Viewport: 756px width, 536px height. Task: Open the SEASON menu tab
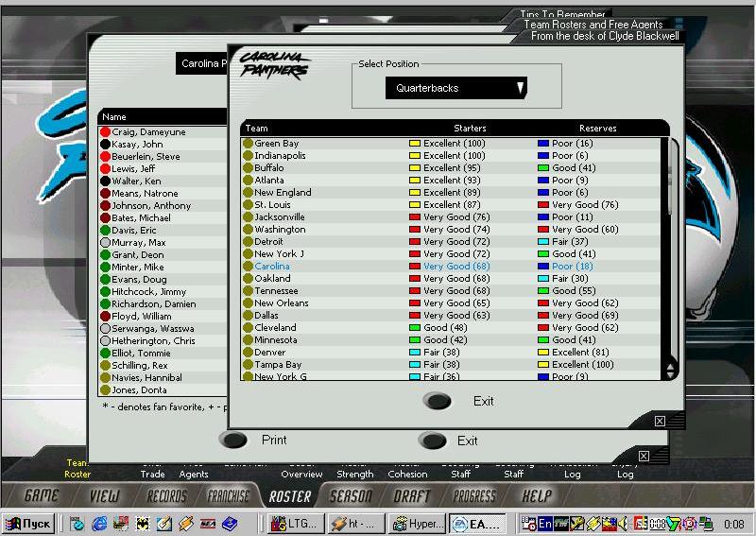coord(350,496)
